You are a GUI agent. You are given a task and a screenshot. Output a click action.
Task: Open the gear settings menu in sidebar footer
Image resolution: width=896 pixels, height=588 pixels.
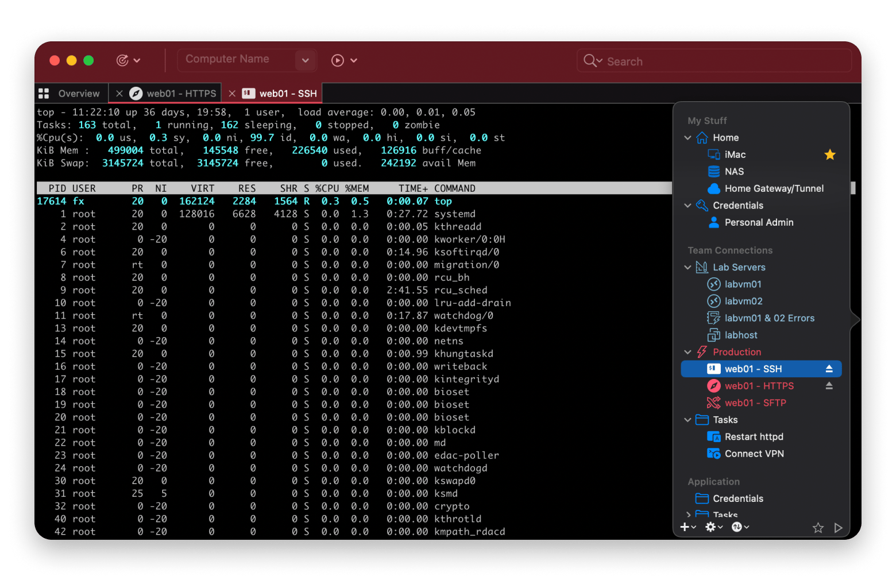pos(711,527)
